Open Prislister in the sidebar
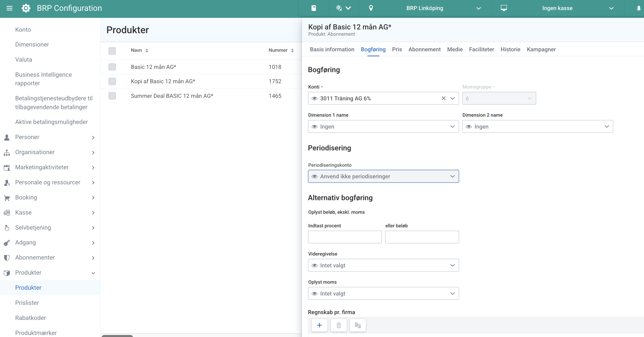The height and width of the screenshot is (337, 644). click(27, 303)
